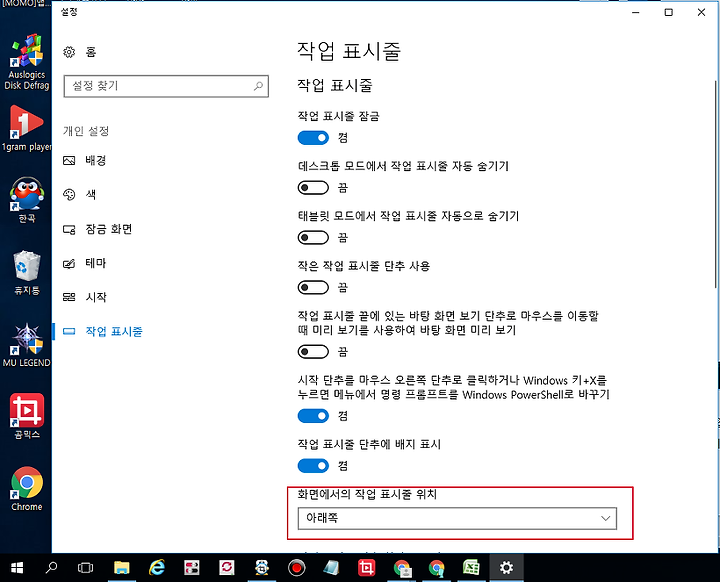Click the red 곰믹스 taskbar icon
Screen dimensions: 720x582
click(366, 568)
